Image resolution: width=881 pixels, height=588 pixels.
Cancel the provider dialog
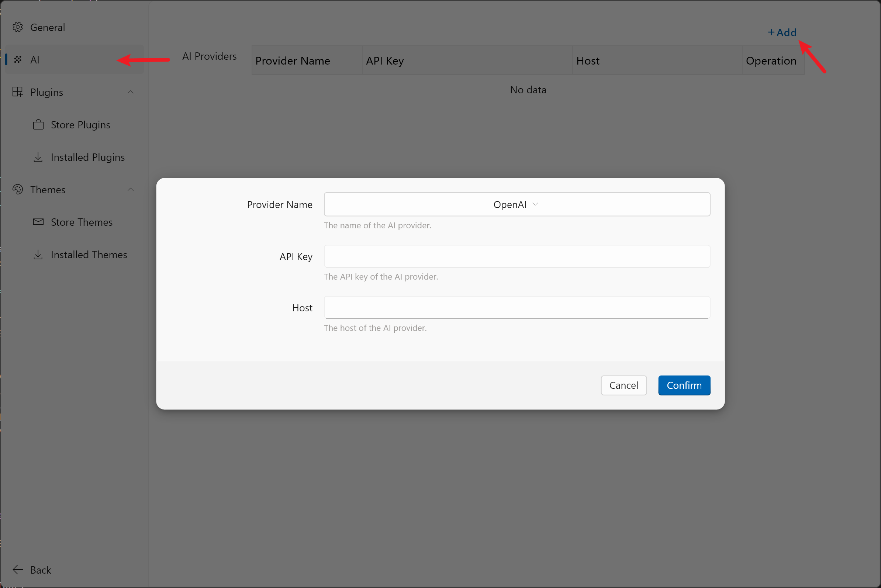point(624,385)
